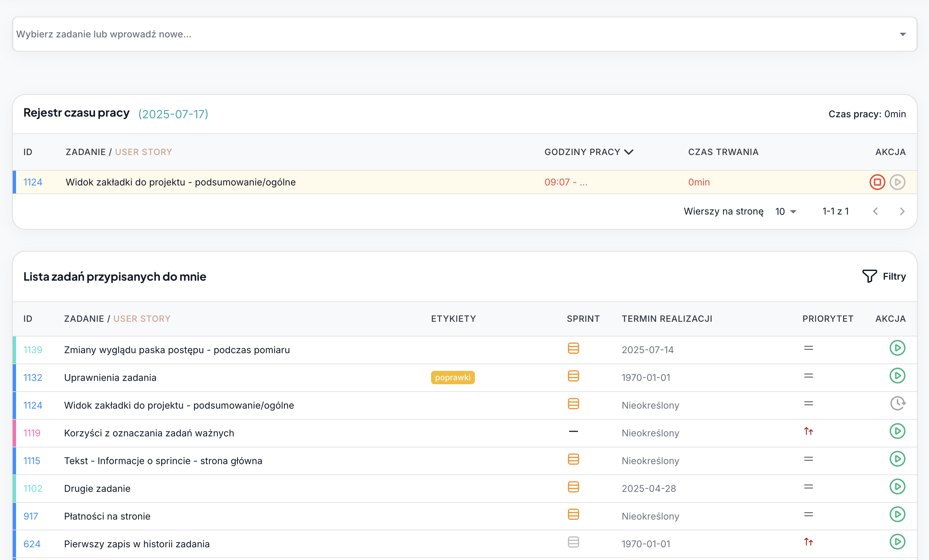The image size is (929, 560).
Task: Click Priorytet column header
Action: coord(828,319)
